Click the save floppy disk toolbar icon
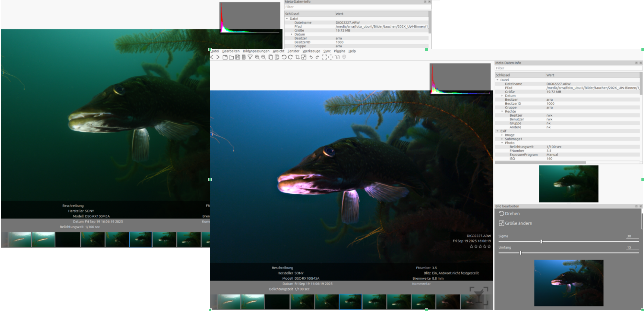The height and width of the screenshot is (311, 644). pyautogui.click(x=237, y=57)
